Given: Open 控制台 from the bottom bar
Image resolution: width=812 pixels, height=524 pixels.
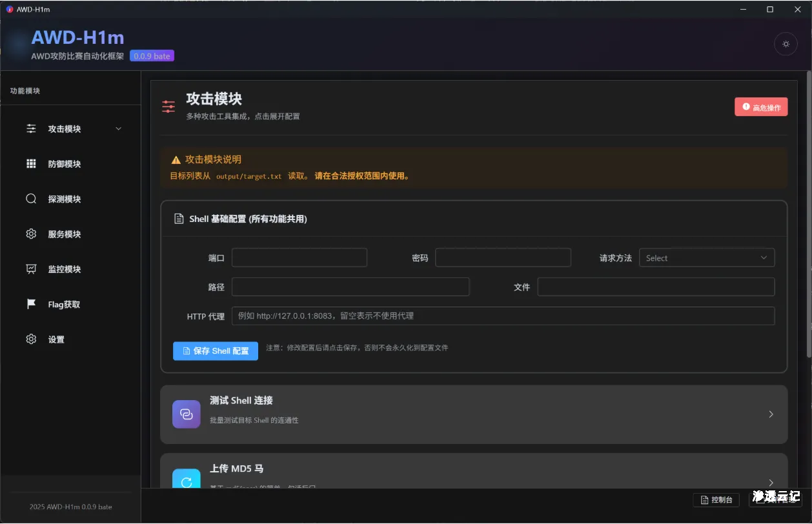Looking at the screenshot, I should click(716, 500).
